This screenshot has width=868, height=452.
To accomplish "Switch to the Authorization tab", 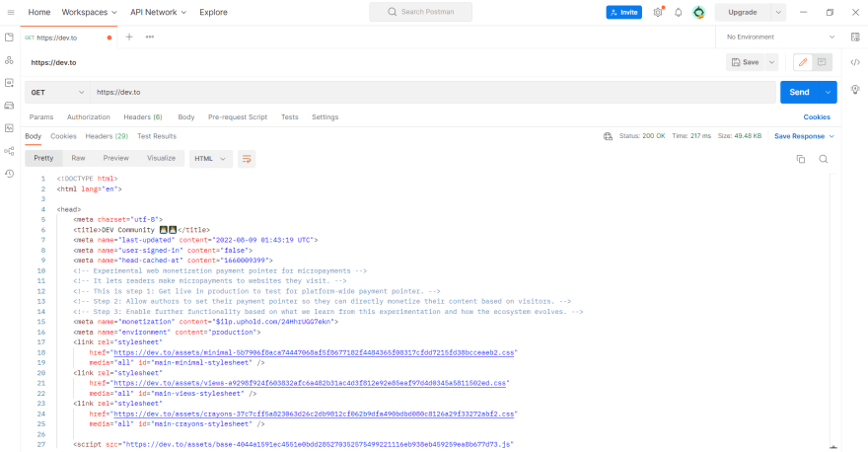I will tap(89, 117).
